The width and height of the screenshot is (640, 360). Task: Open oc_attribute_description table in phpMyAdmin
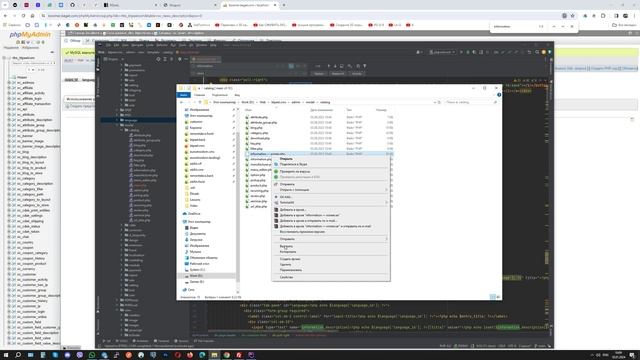(34, 120)
